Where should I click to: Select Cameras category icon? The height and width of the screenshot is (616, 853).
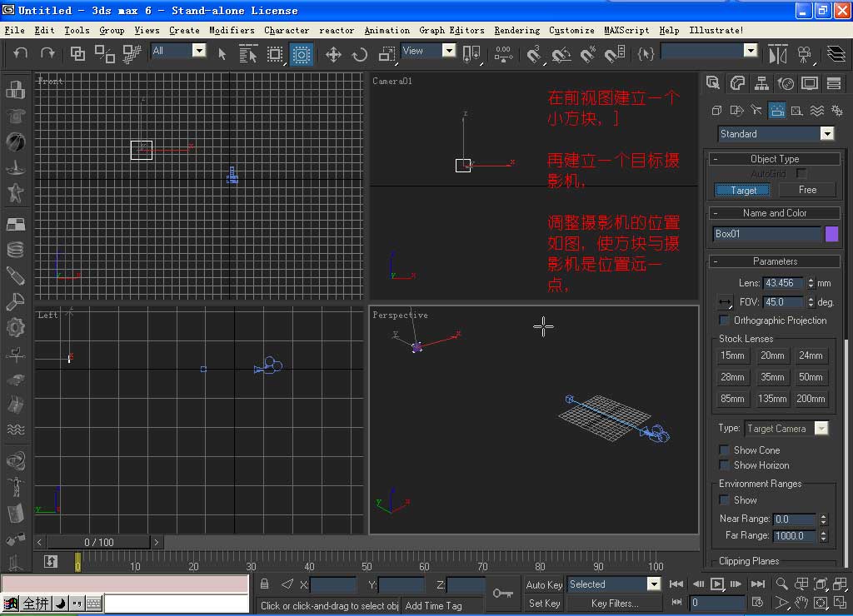coord(777,111)
